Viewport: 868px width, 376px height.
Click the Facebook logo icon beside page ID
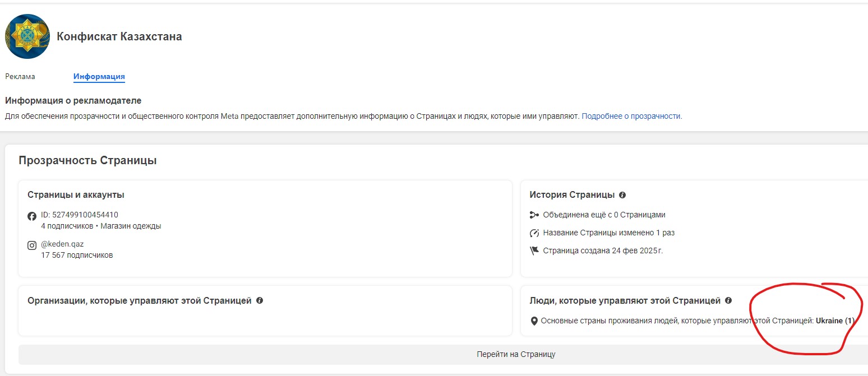(32, 216)
